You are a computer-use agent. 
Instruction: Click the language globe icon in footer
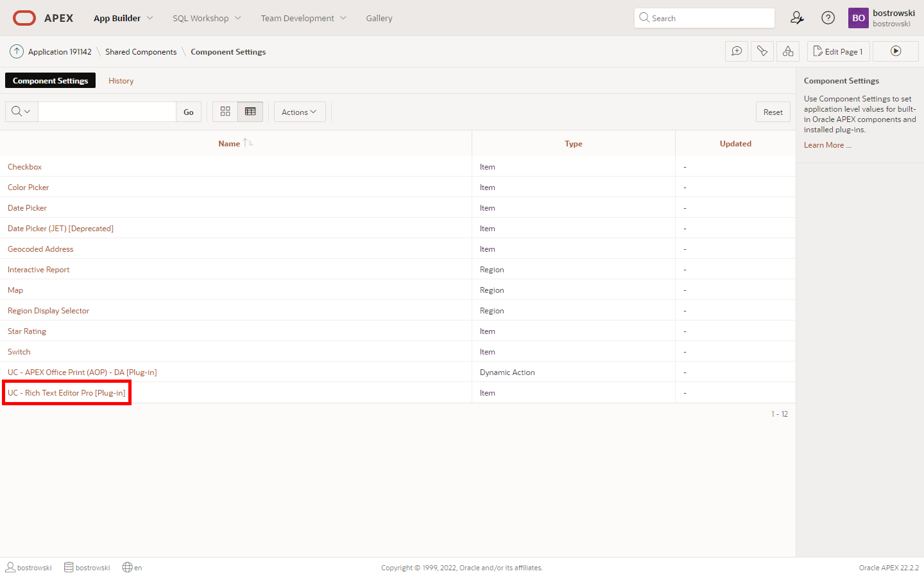click(x=128, y=568)
